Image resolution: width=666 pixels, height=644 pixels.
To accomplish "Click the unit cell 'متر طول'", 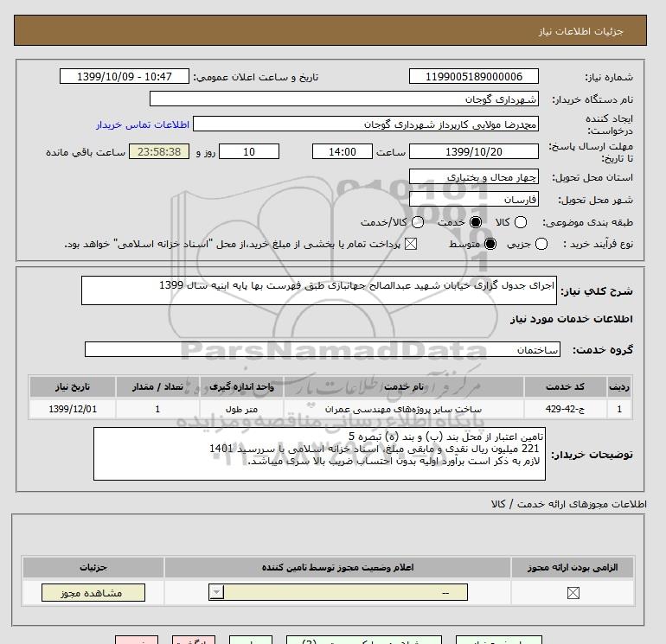I will (241, 409).
